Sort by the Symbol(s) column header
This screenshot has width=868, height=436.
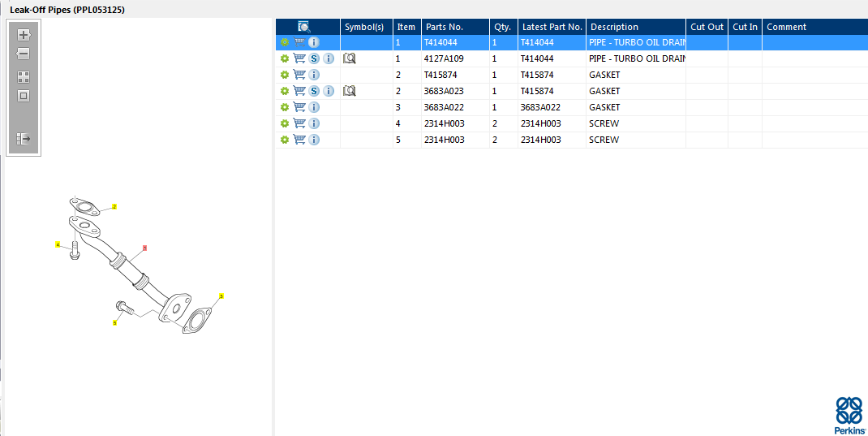coord(367,27)
